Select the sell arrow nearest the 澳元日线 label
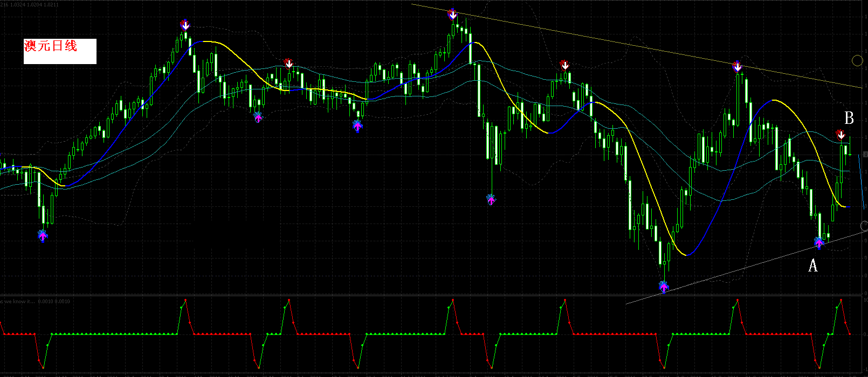868x377 pixels. pyautogui.click(x=185, y=25)
